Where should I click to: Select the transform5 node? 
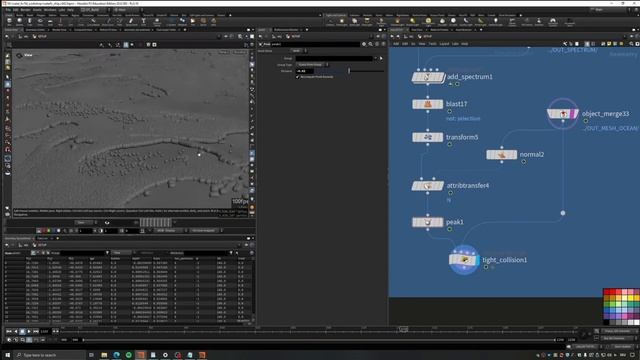click(427, 137)
